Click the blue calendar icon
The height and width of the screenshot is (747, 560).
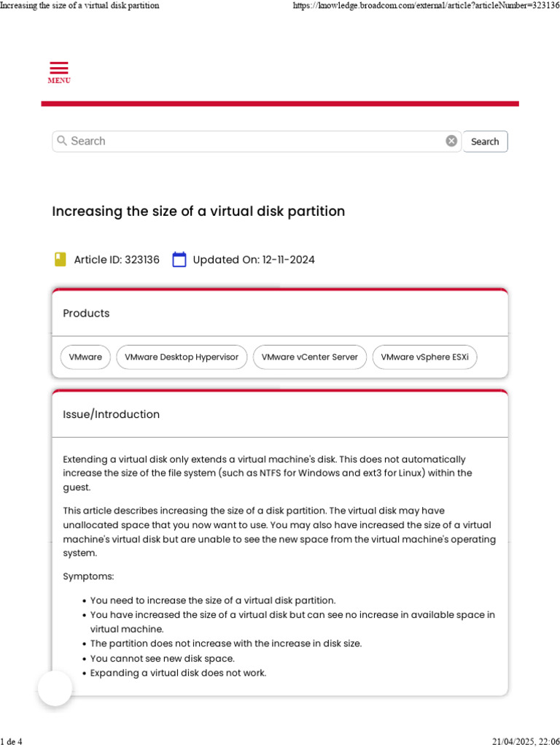[x=179, y=260]
